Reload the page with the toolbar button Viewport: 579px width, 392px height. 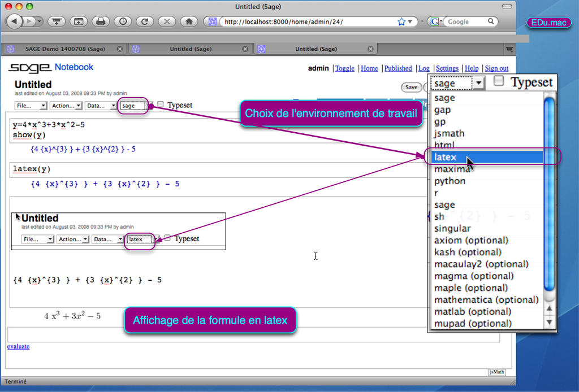tap(145, 22)
